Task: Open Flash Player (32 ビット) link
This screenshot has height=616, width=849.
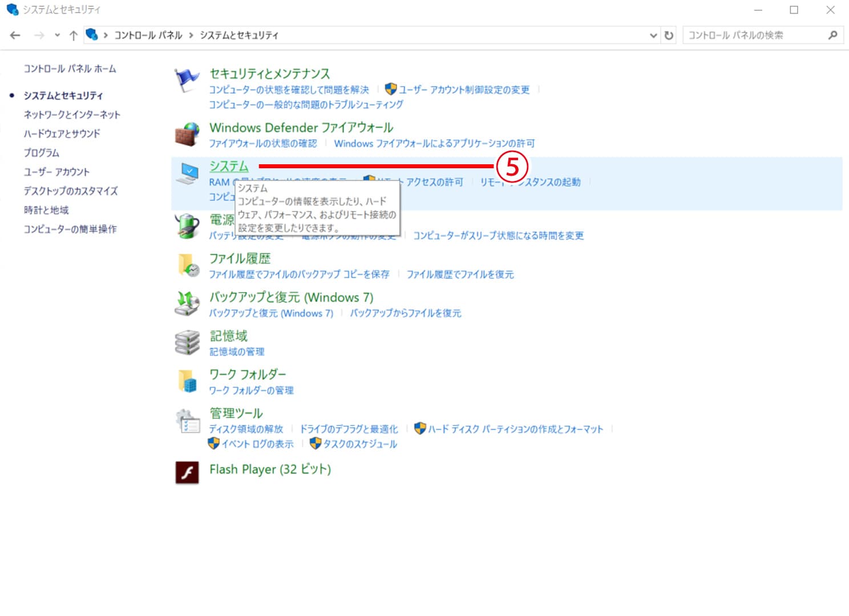Action: tap(270, 469)
